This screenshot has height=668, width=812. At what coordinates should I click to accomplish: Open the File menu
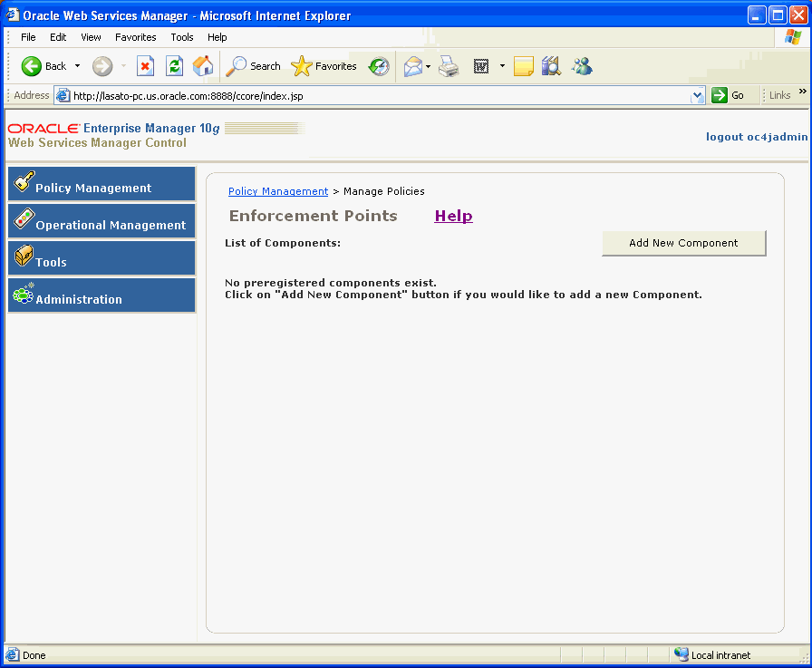point(28,37)
